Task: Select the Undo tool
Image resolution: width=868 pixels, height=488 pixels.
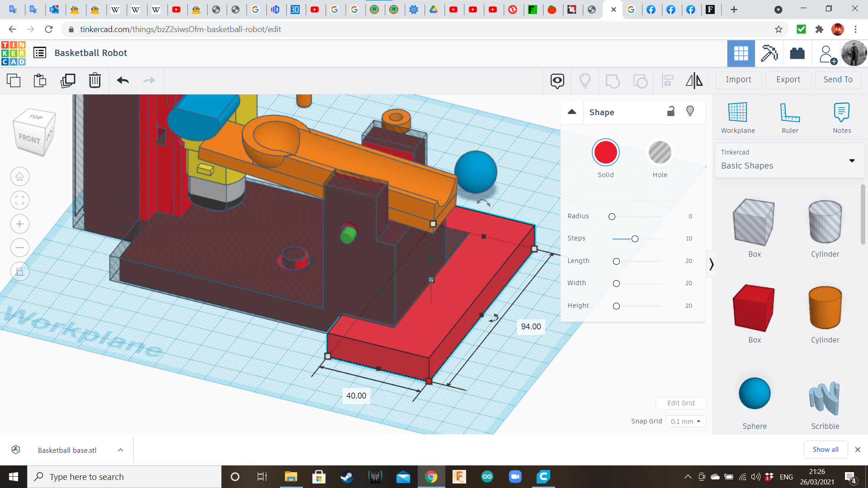Action: click(x=122, y=80)
